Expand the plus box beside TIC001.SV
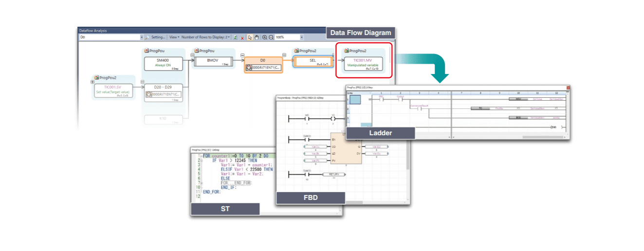Image resolution: width=644 pixels, height=251 pixels. point(92,82)
